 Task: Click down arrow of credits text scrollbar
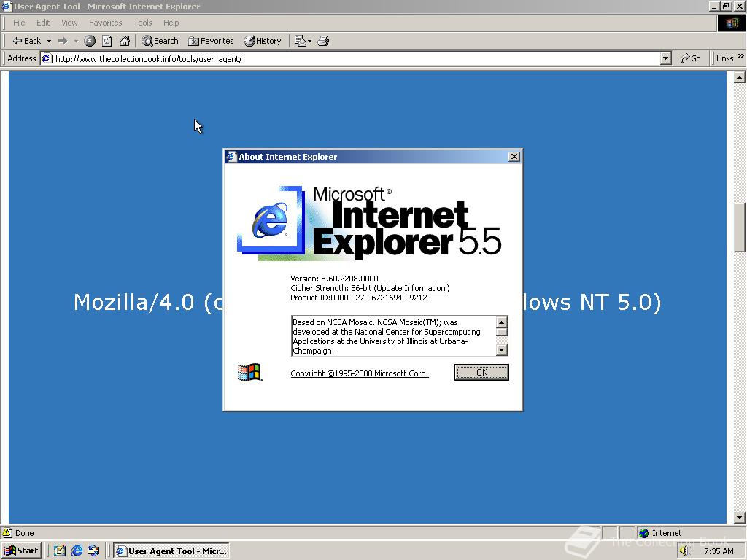click(502, 350)
